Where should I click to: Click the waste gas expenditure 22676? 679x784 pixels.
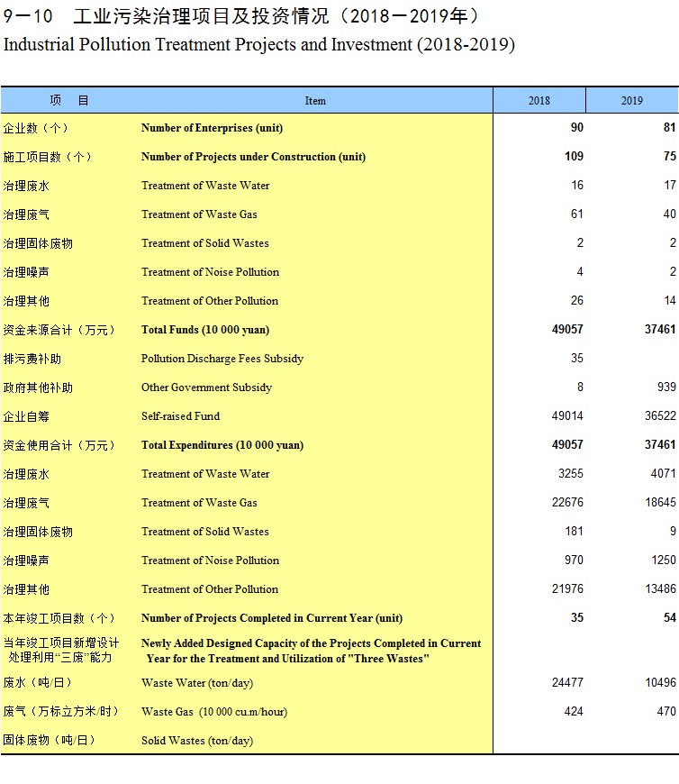point(567,503)
